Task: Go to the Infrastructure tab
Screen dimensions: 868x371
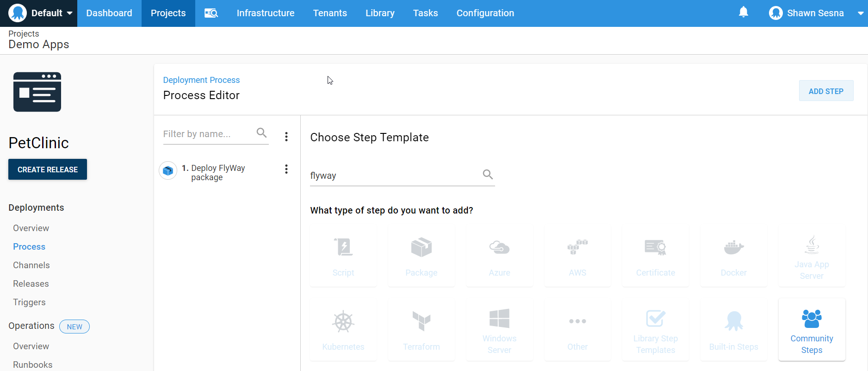Action: coord(265,13)
